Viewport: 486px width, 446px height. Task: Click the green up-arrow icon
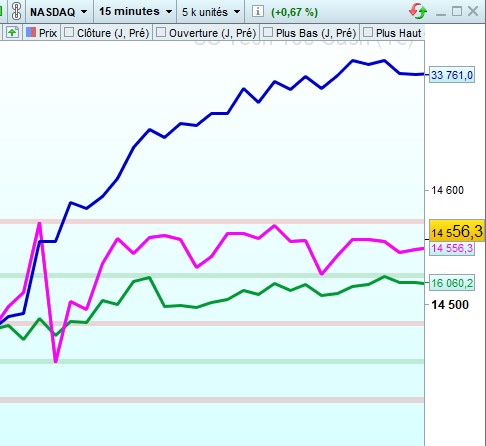click(12, 33)
